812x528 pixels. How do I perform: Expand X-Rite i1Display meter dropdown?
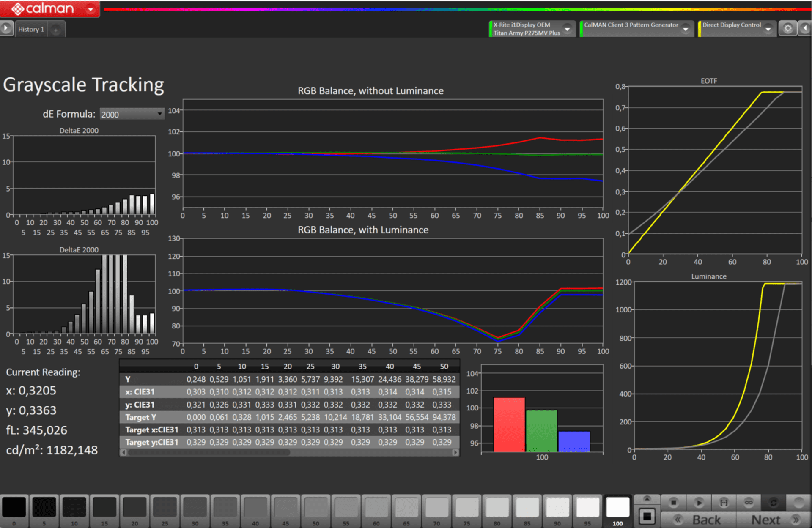(x=568, y=29)
